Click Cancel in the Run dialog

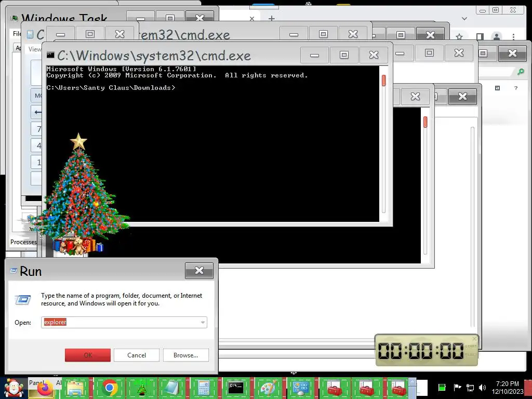coord(137,355)
